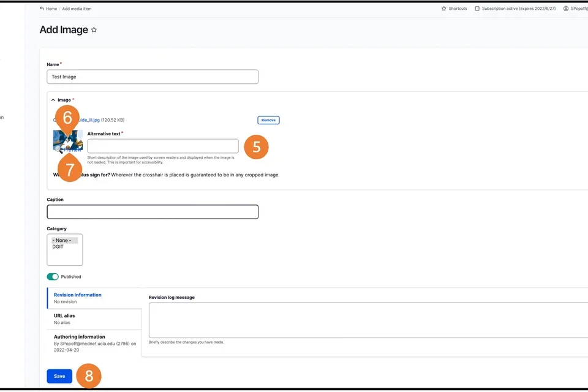Navigate to Home via the breadcrumb
The width and height of the screenshot is (588, 392).
click(x=50, y=9)
